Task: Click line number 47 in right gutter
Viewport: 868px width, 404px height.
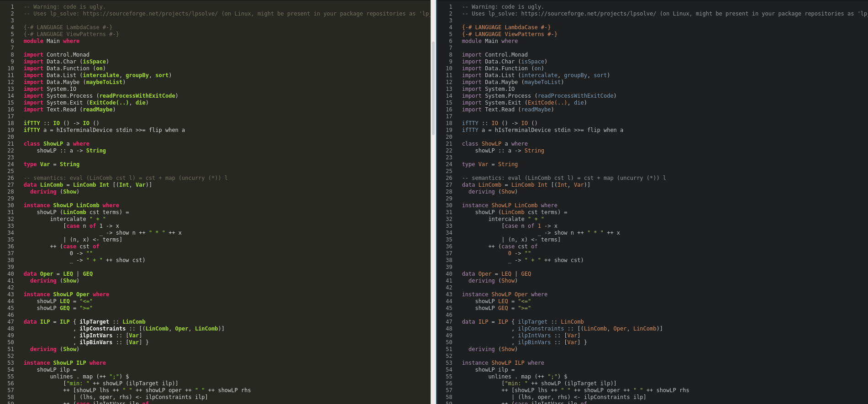Action: click(449, 322)
